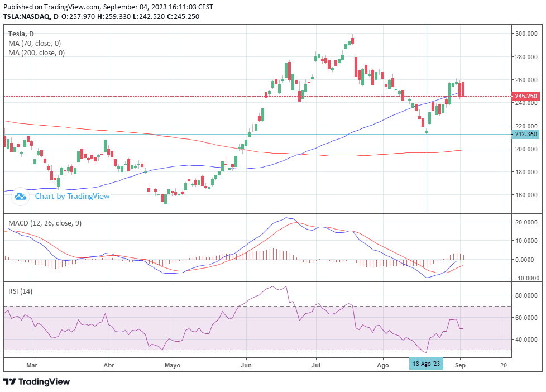The width and height of the screenshot is (546, 392).
Task: Click the 220.000 price axis label
Action: [x=526, y=126]
